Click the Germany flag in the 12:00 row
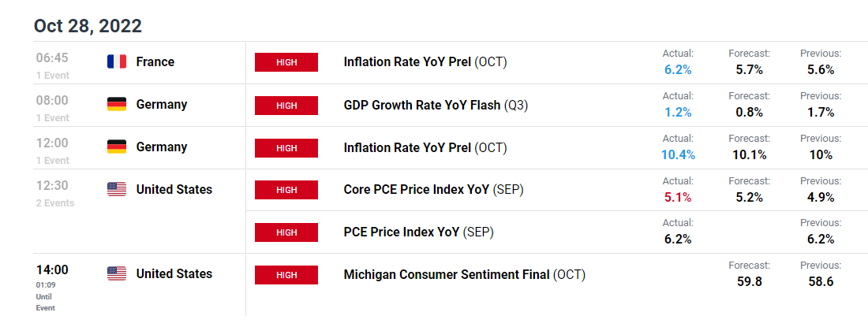 click(x=116, y=147)
